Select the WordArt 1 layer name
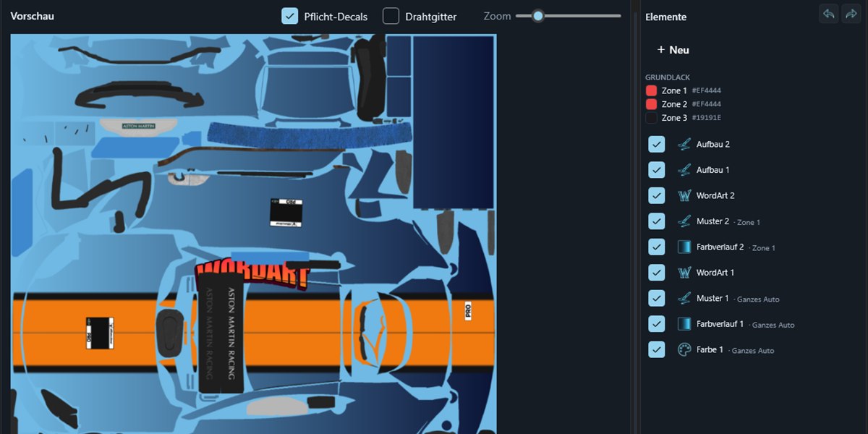 point(715,273)
